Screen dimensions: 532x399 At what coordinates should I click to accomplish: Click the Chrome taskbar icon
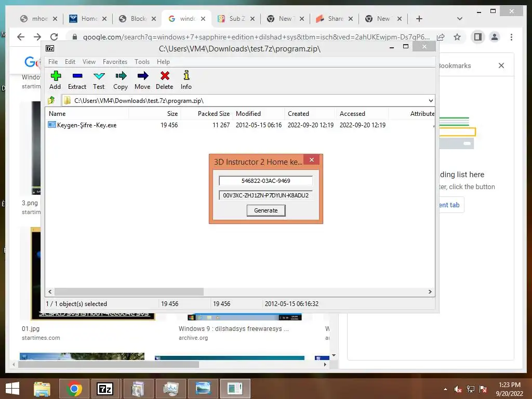74,389
